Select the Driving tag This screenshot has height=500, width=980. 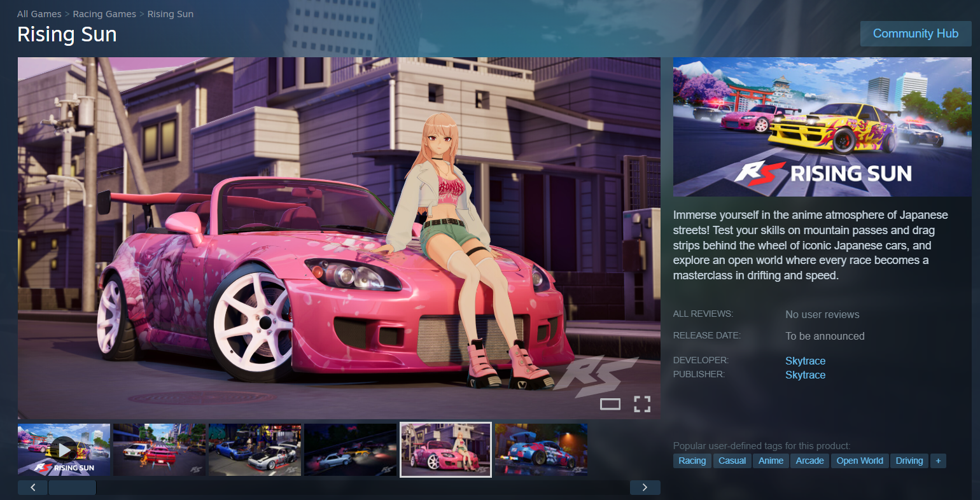[909, 461]
